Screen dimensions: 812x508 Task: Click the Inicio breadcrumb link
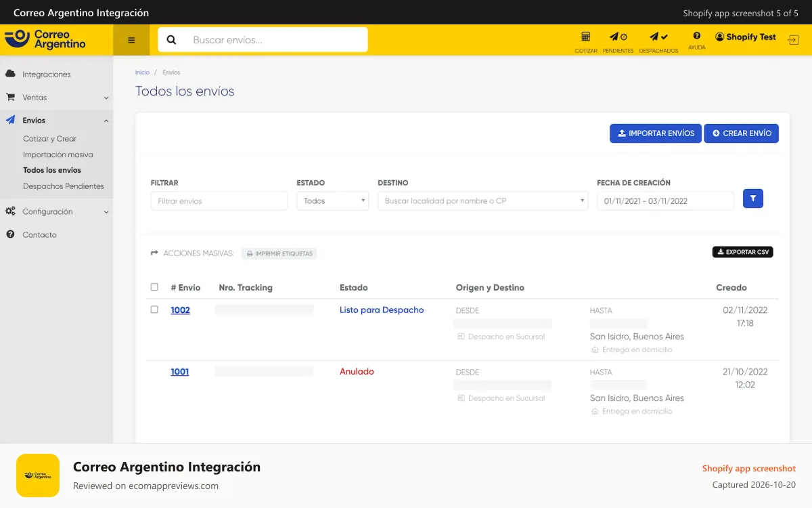click(x=142, y=72)
